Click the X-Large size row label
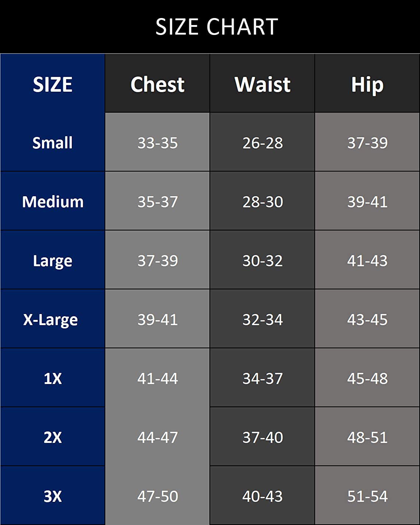 click(51, 320)
